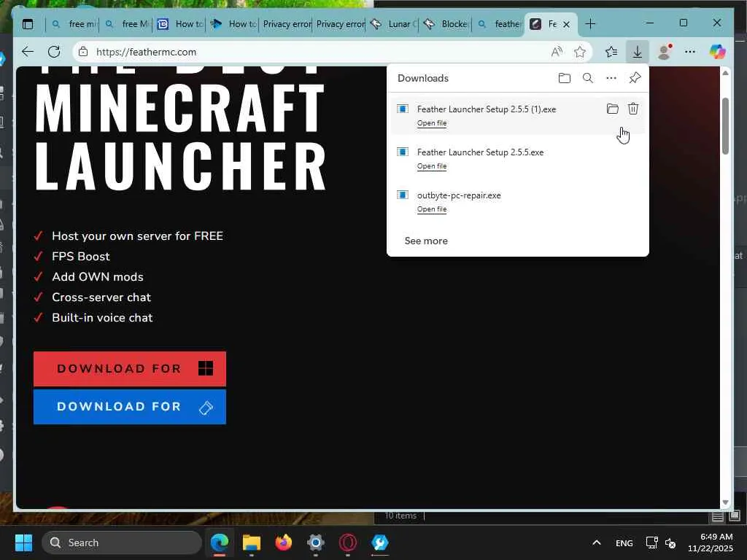Viewport: 747px width, 560px height.
Task: Select outbyte-pc-repair.exe entry name
Action: [459, 195]
